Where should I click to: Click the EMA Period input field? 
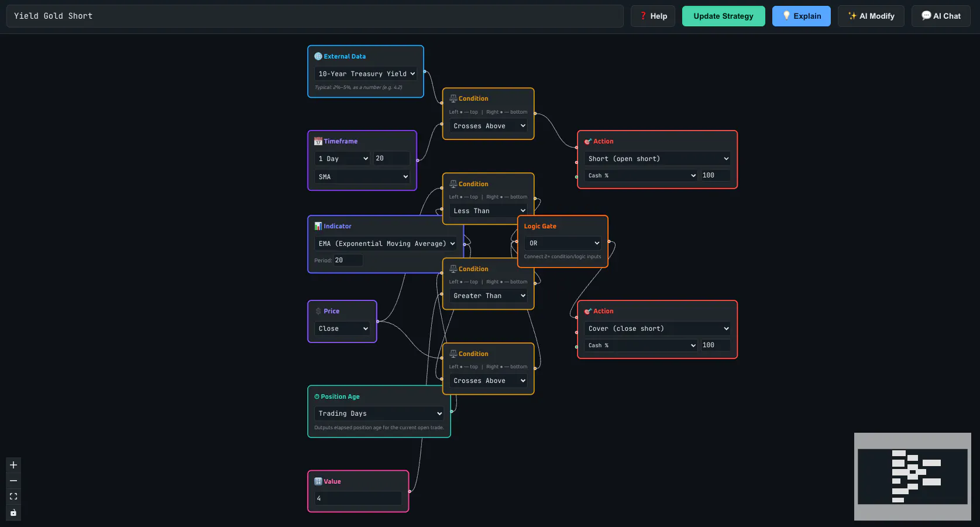click(x=348, y=260)
